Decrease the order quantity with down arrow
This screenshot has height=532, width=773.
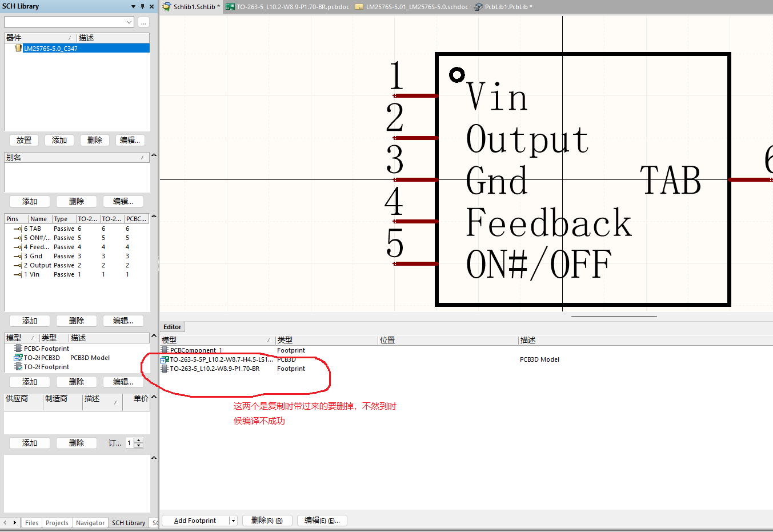tap(139, 445)
